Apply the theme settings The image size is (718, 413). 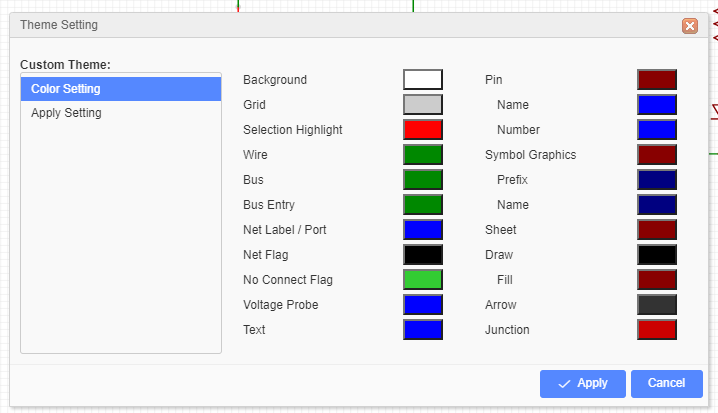click(582, 383)
